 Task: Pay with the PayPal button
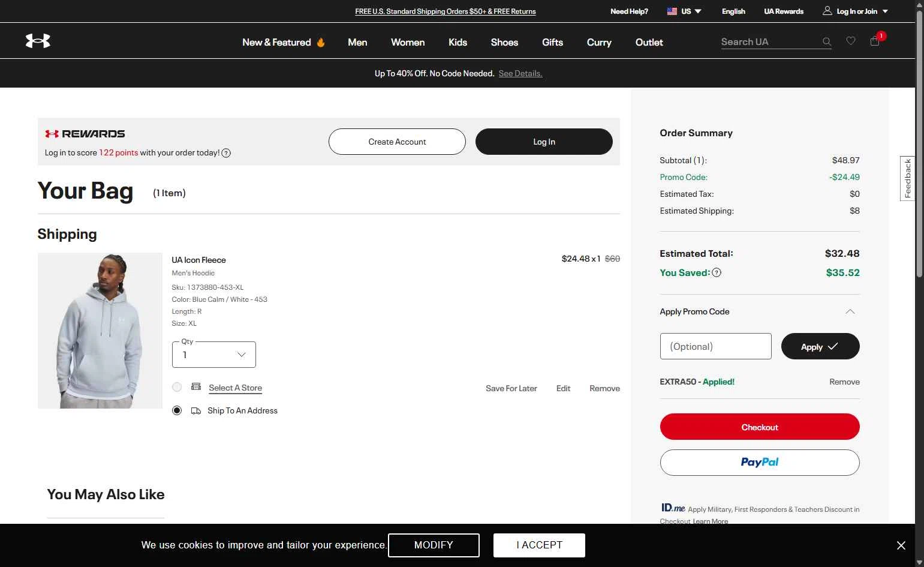760,463
